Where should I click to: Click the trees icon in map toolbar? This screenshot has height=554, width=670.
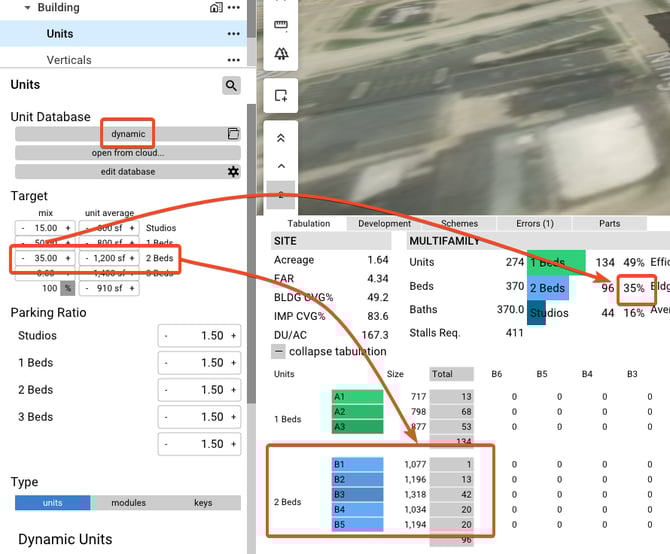281,55
